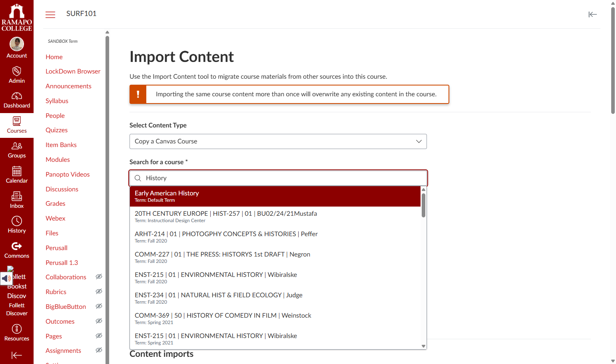Screen dimensions: 616x364
Task: Open the Account profile avatar
Action: pos(17,44)
